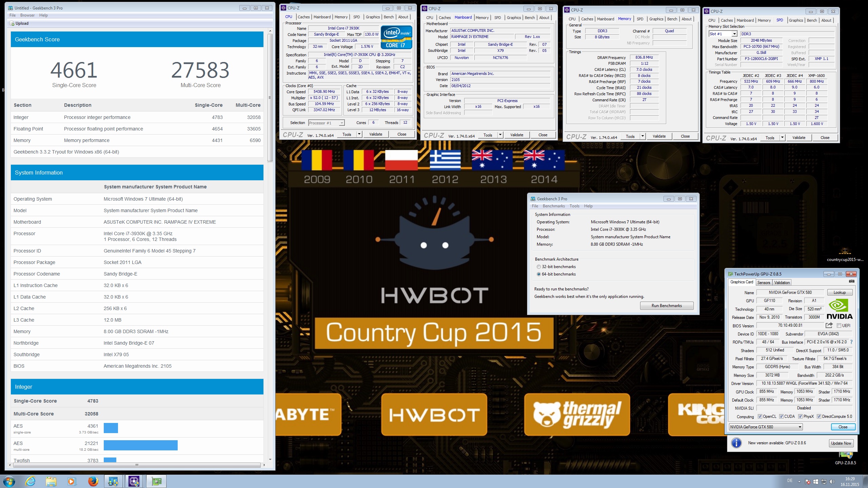Click Close in the Memory CPU-Z window

685,136
